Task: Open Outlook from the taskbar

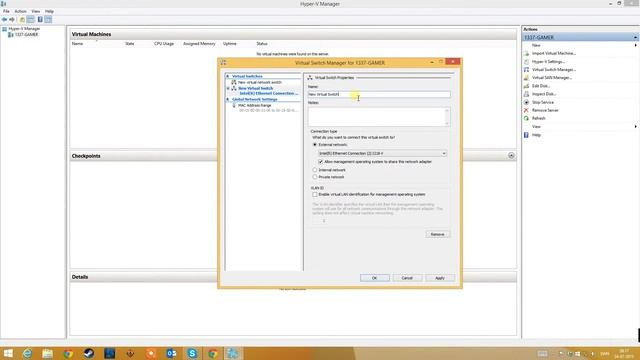Action: tap(171, 353)
